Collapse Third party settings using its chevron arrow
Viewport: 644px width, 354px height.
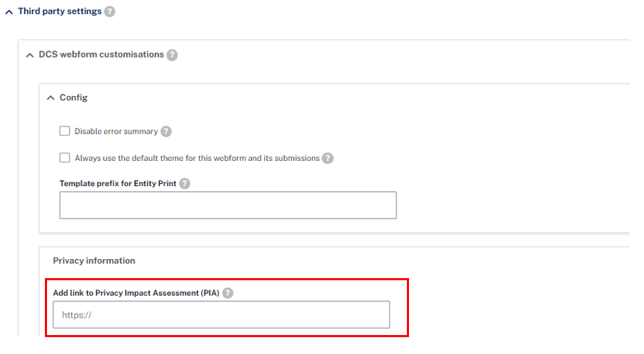(9, 12)
